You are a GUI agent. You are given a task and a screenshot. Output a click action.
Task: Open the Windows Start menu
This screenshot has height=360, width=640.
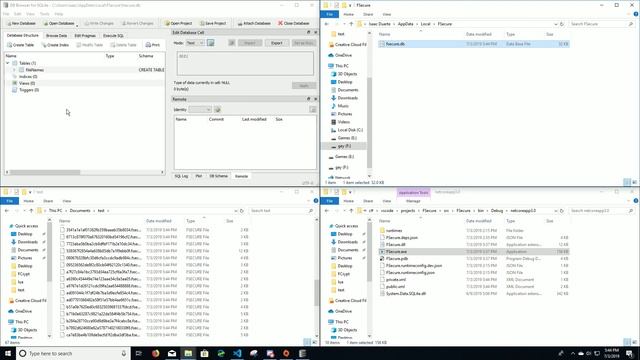[x=8, y=353]
